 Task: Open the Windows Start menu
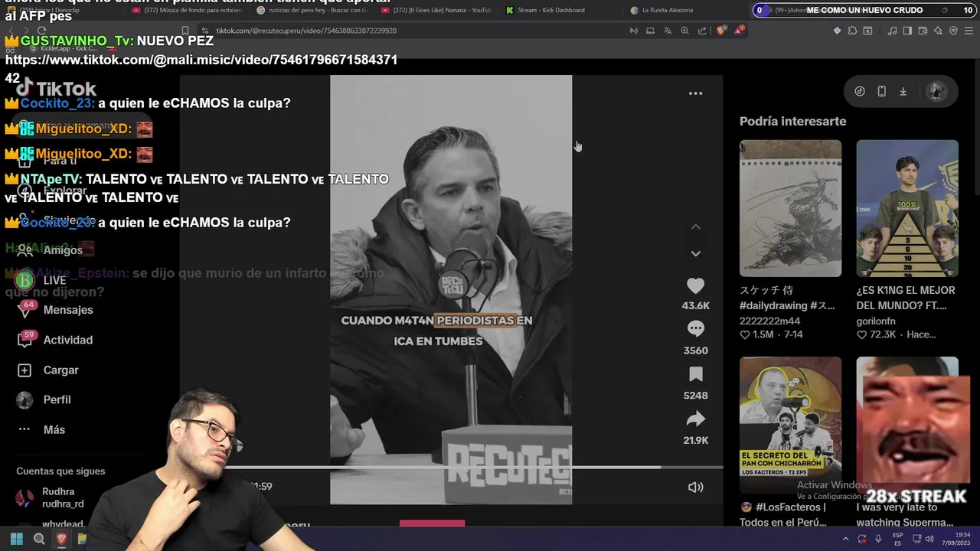pos(16,539)
